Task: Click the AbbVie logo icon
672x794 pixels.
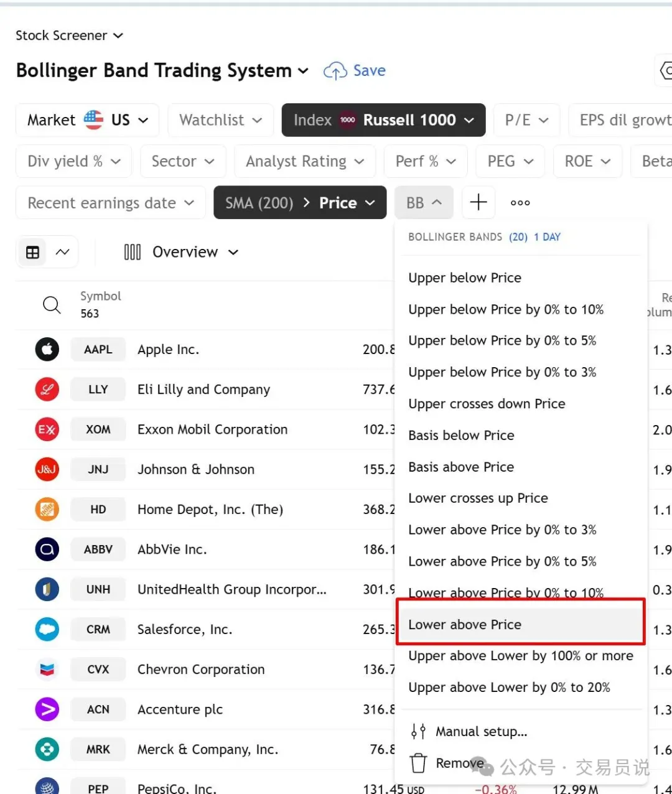Action: tap(47, 549)
